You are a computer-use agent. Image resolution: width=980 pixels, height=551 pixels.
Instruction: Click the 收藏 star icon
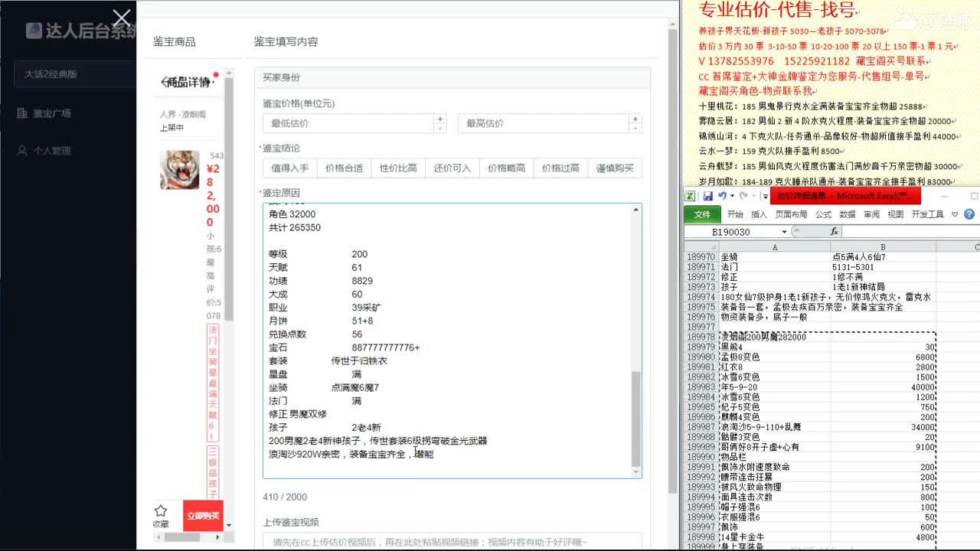tap(160, 510)
